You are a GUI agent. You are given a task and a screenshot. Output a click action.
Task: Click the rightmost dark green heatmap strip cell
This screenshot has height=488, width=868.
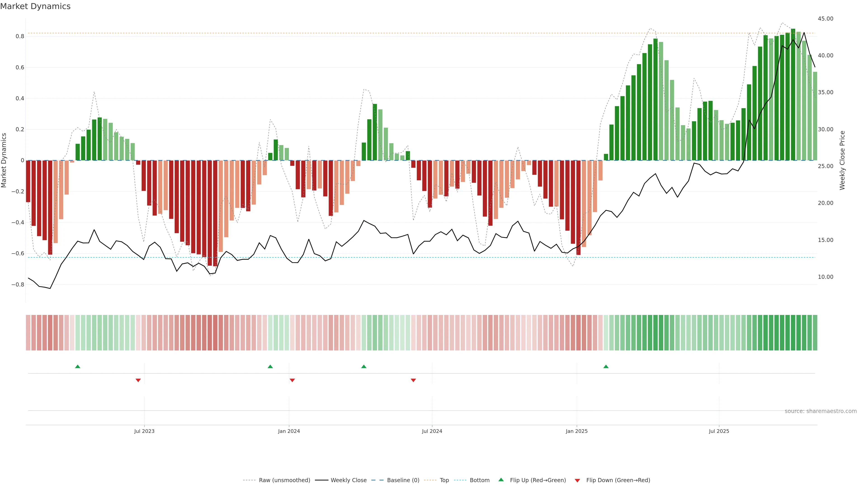coord(815,333)
